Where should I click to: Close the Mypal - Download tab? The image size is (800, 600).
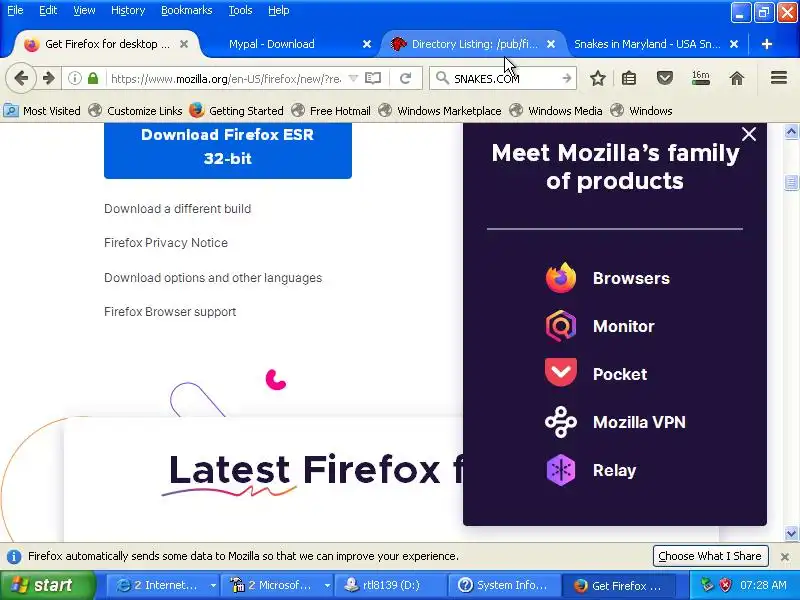pos(367,44)
